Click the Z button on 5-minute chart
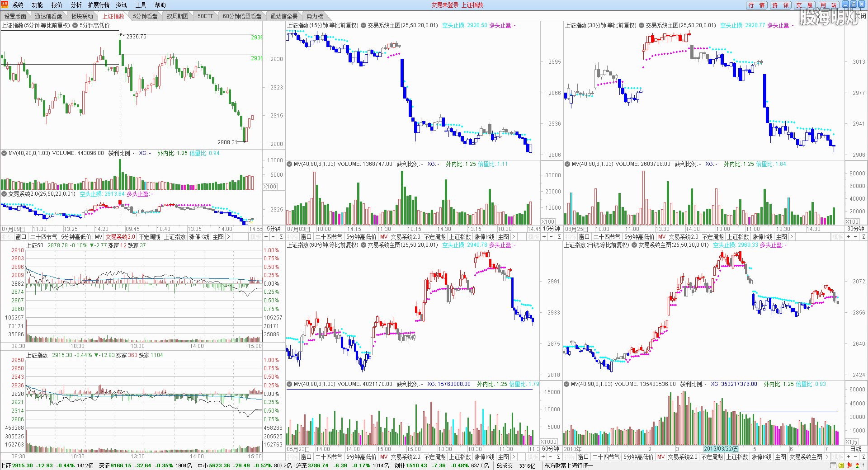 281,237
